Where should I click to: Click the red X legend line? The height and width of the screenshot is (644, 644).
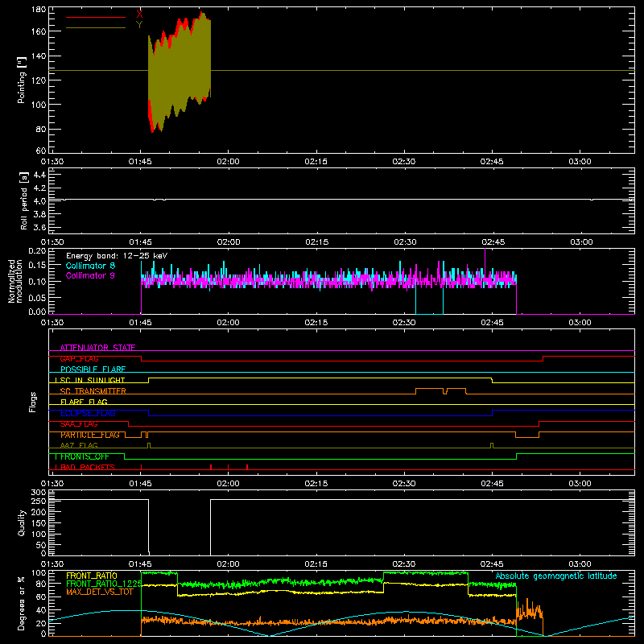pyautogui.click(x=96, y=17)
